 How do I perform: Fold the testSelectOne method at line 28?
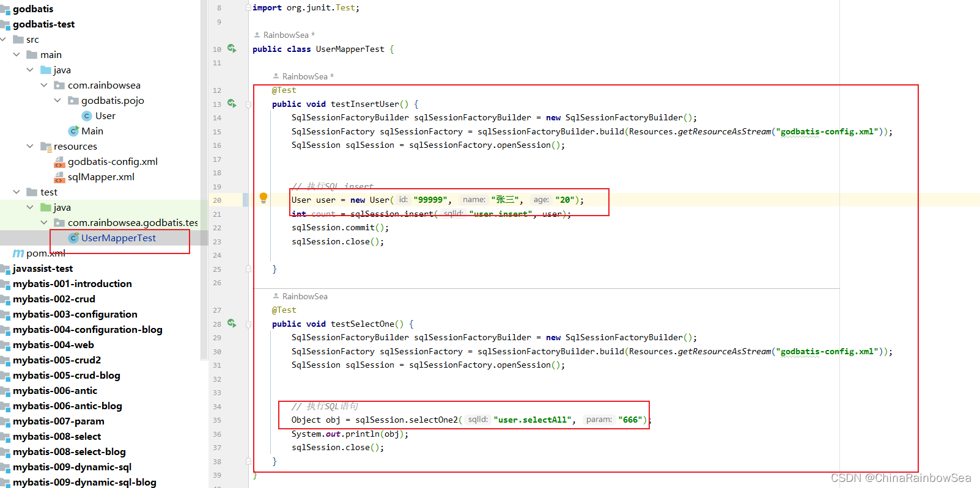248,324
